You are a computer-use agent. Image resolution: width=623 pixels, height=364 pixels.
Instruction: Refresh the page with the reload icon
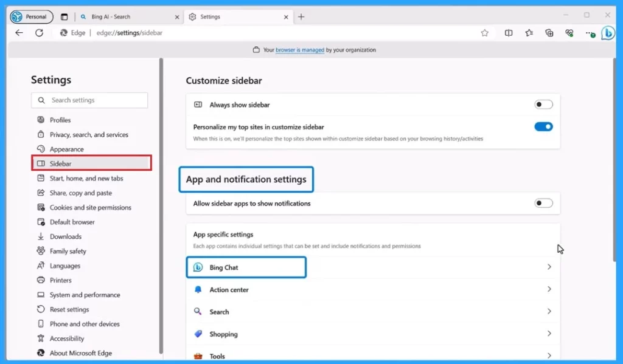(x=39, y=33)
